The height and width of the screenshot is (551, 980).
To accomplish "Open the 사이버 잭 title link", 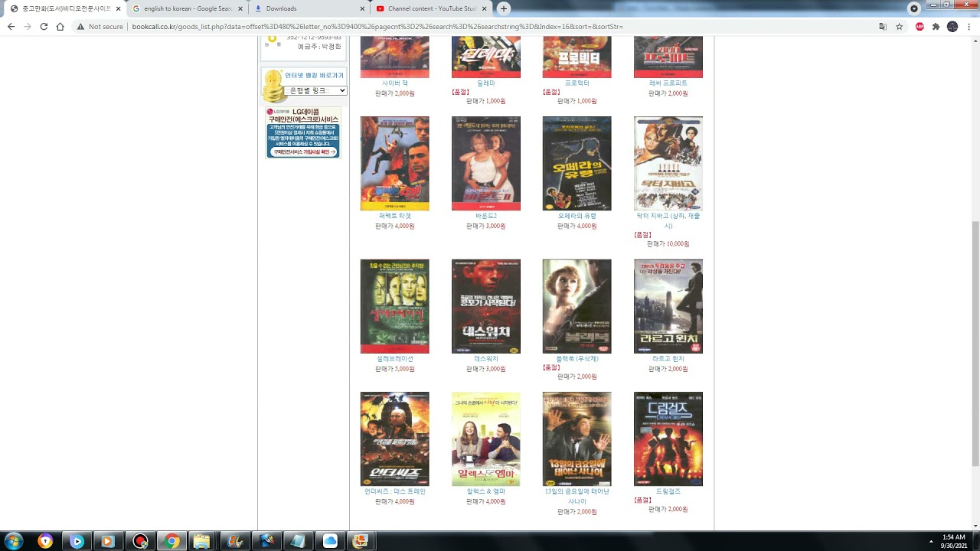I will [x=394, y=83].
